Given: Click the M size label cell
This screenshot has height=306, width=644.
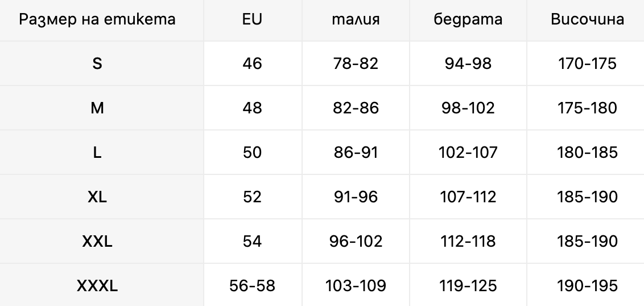Looking at the screenshot, I should click(97, 108).
